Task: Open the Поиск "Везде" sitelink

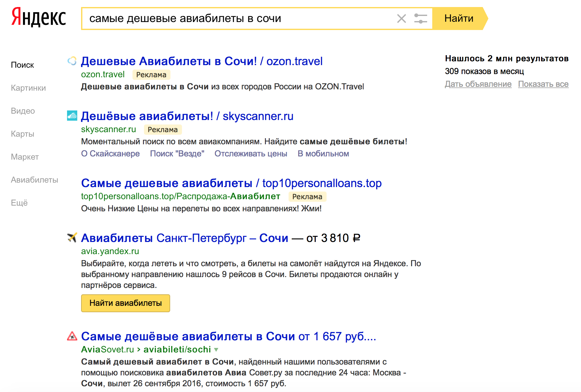Action: coord(177,154)
